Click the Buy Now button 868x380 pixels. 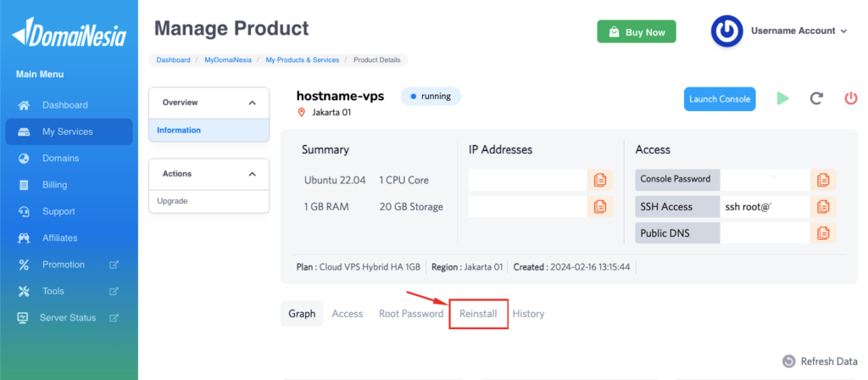pos(637,31)
